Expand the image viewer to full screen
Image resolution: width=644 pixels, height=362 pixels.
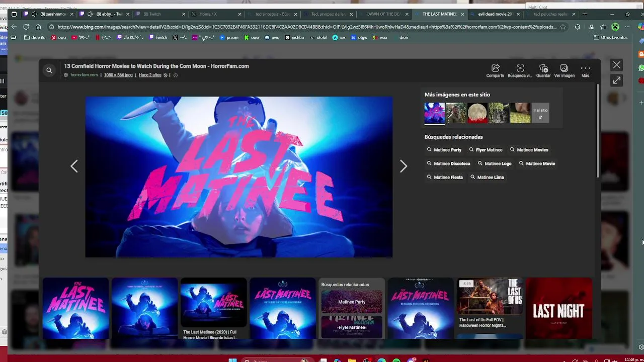616,80
